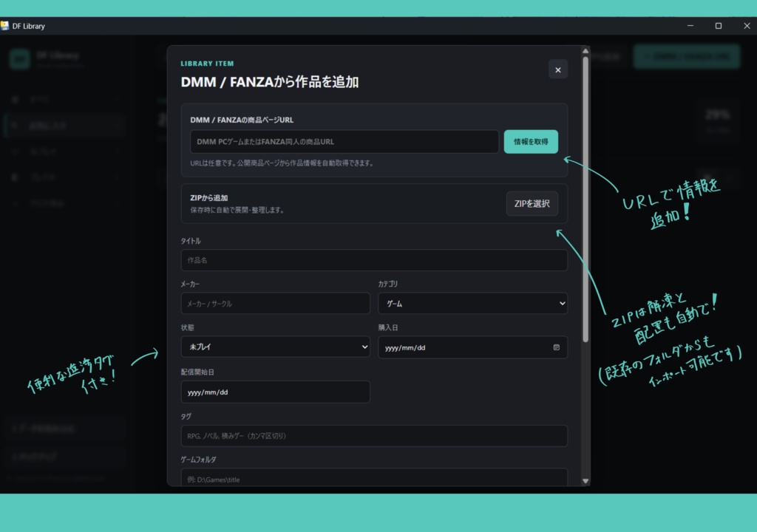
Task: Click the 情報を取得 button
Action: point(531,141)
